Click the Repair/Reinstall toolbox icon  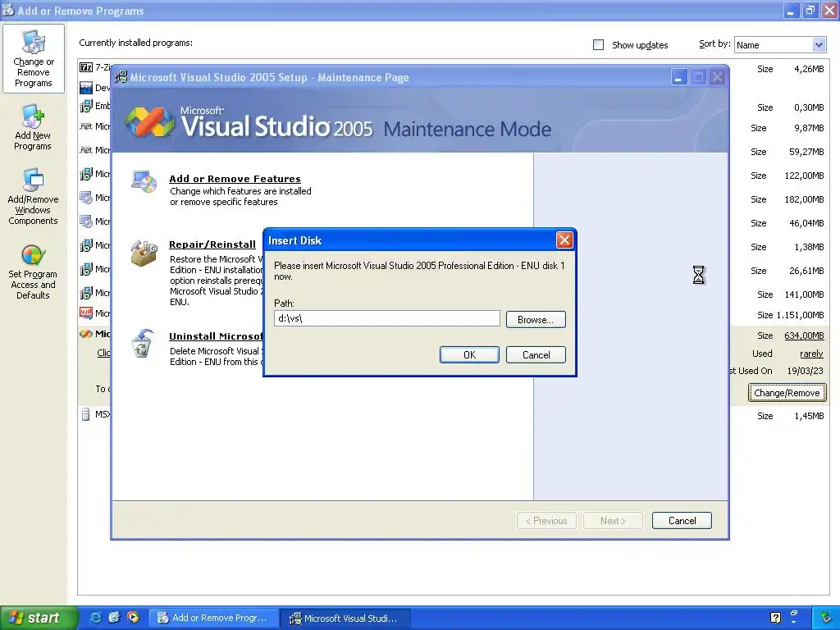tap(144, 253)
